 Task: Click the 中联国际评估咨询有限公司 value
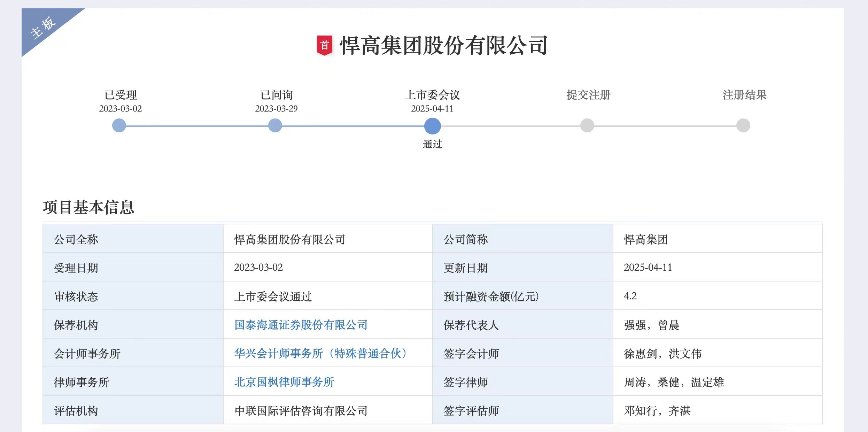[301, 411]
